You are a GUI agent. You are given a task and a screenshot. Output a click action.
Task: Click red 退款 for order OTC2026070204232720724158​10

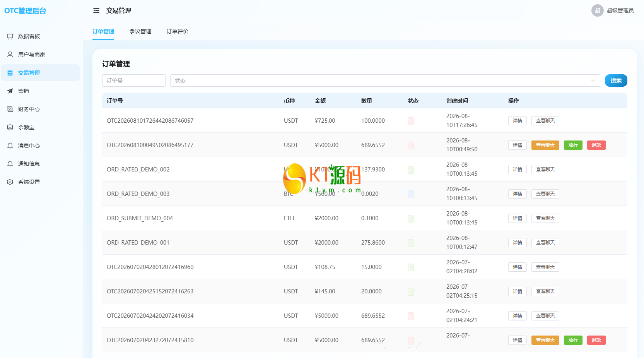coord(596,340)
